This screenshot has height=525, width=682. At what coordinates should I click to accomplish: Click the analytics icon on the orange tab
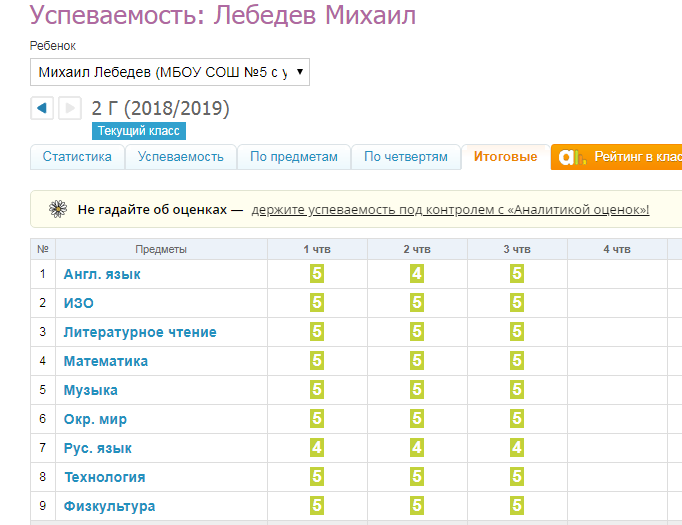pos(570,157)
